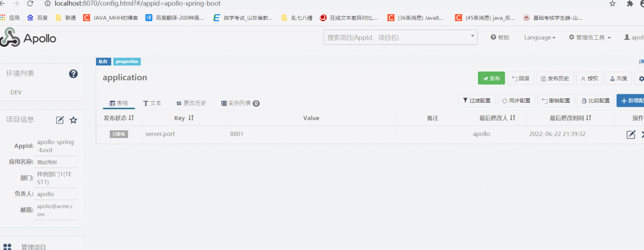Open 发布历史 release history

(x=555, y=78)
